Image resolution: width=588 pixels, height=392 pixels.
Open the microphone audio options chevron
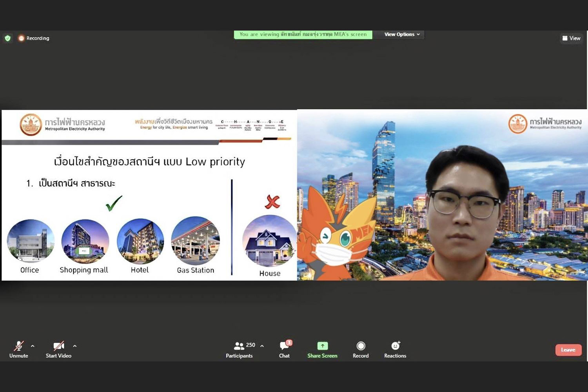click(x=33, y=345)
